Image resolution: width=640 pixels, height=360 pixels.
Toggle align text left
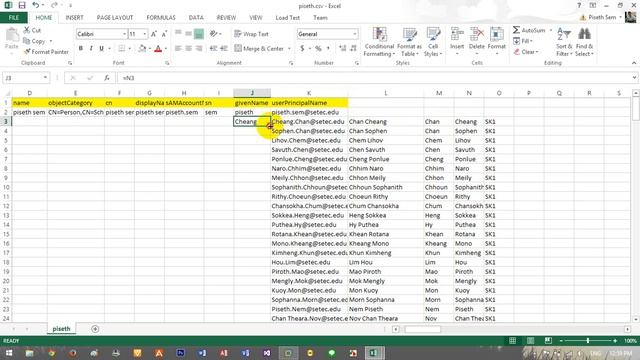point(178,49)
